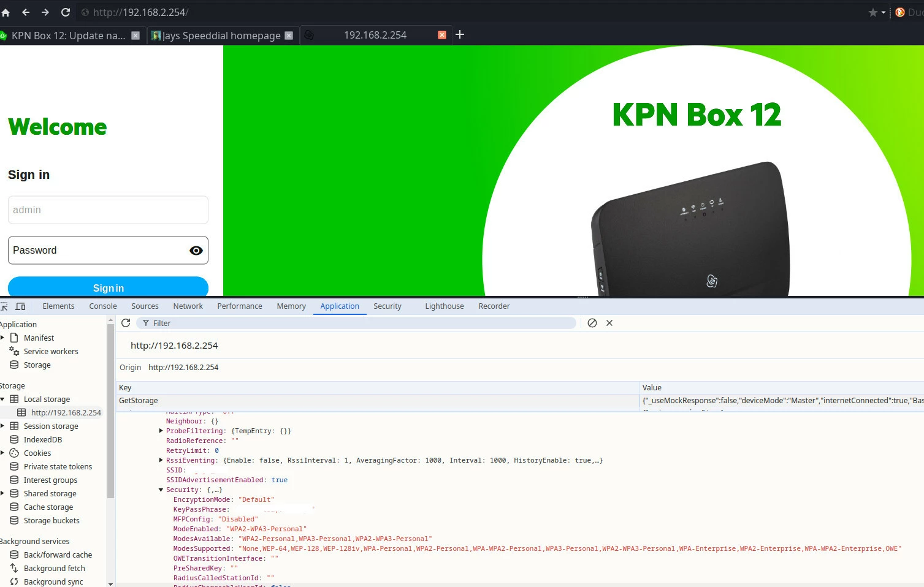
Task: Expand the Cookies tree node
Action: [2, 453]
